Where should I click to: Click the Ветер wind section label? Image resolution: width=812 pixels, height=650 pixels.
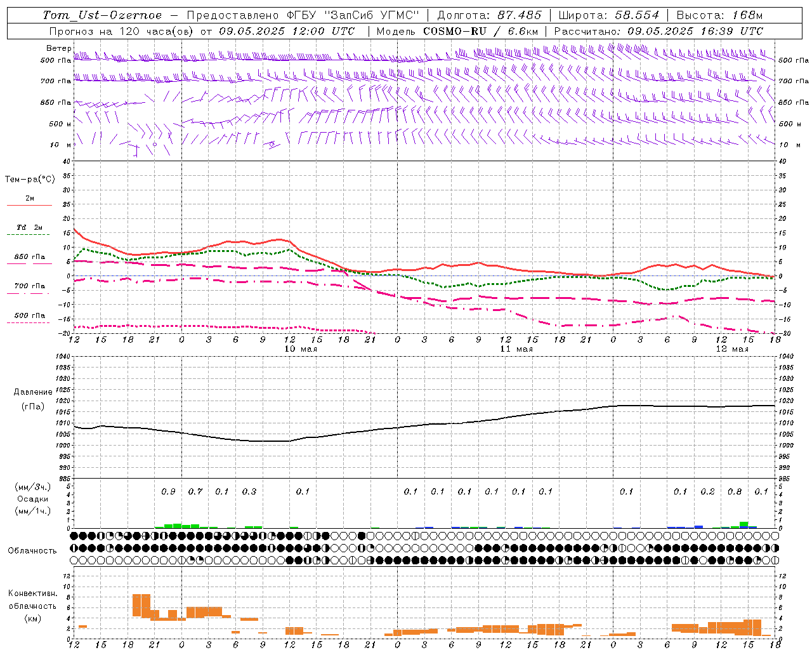(x=58, y=48)
